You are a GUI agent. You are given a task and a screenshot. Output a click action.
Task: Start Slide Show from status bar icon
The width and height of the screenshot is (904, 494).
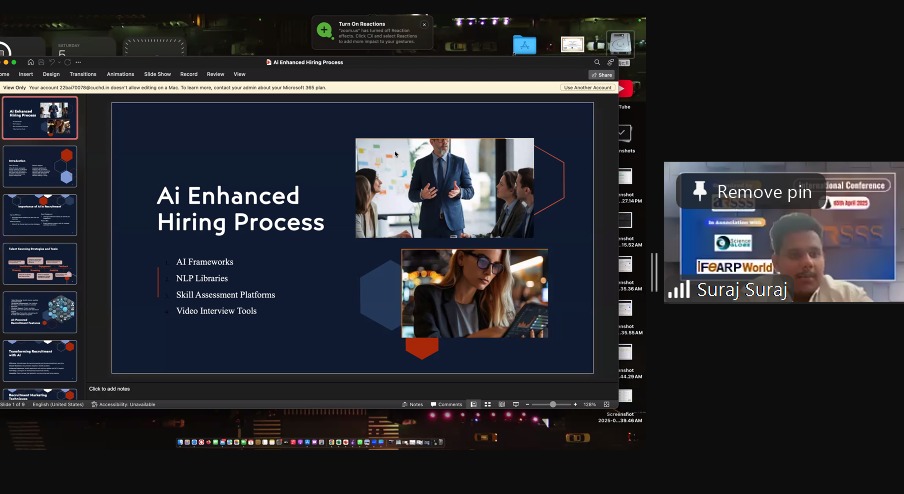coord(516,405)
